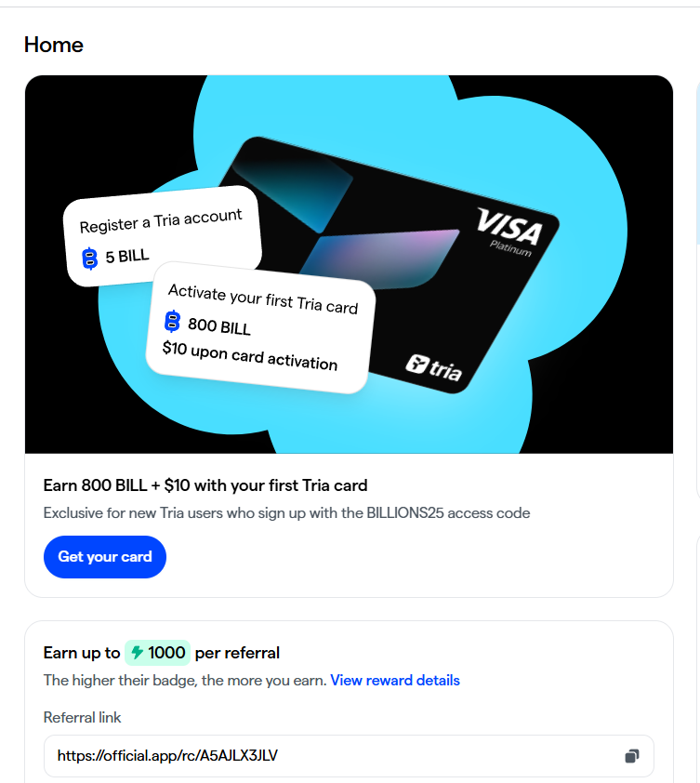Click the Referral link label
Viewport: 700px width, 783px height.
coord(82,718)
